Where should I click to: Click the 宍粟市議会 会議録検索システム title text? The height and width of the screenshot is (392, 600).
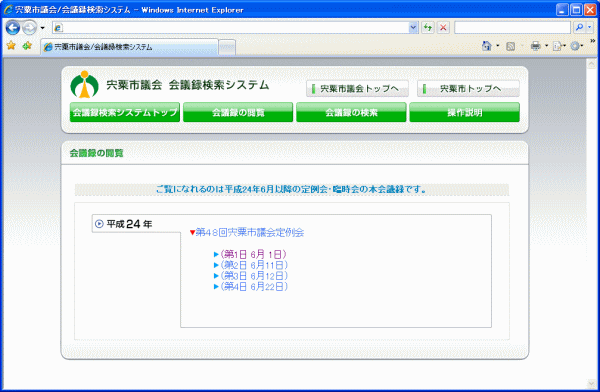(x=188, y=85)
